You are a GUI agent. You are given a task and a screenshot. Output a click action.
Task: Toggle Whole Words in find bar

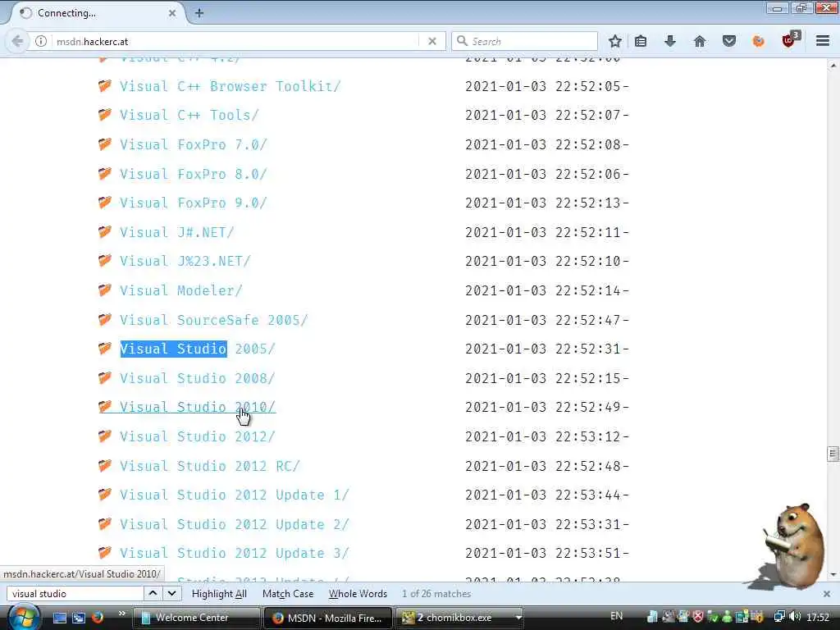coord(358,594)
